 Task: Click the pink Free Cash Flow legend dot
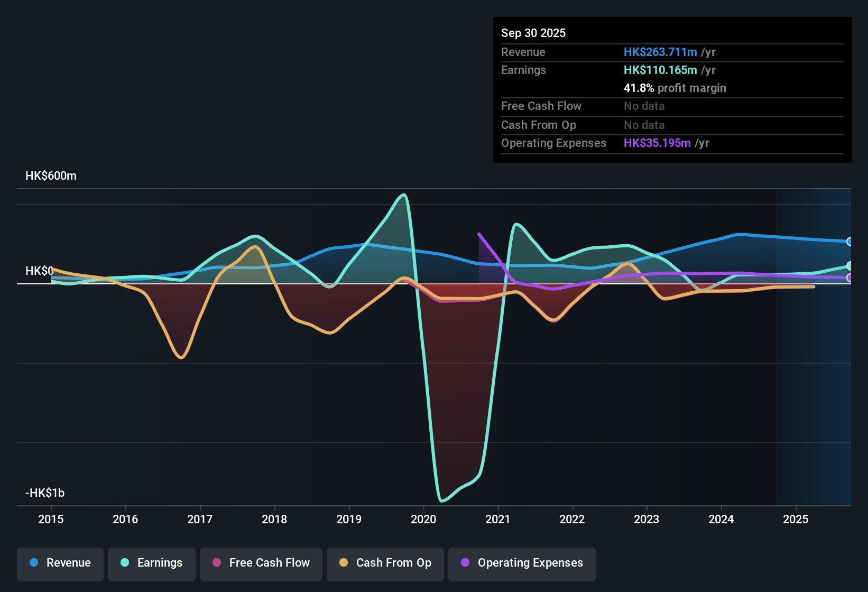coord(216,563)
